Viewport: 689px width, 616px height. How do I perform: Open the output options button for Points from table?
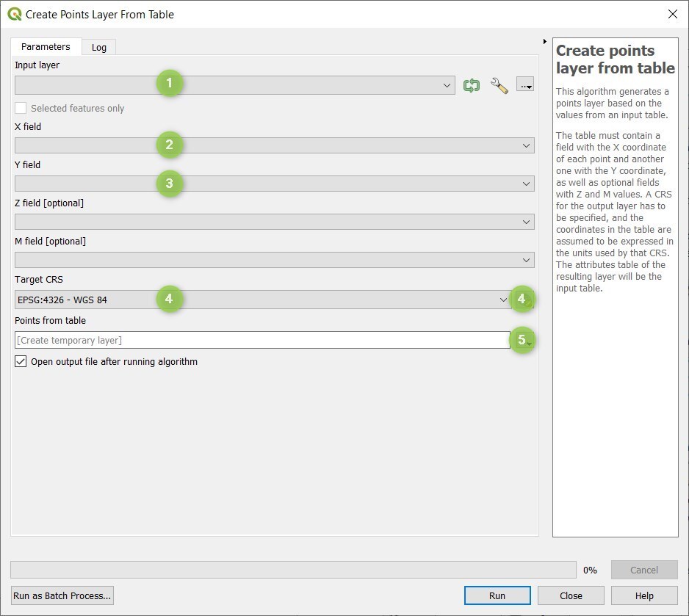(523, 340)
